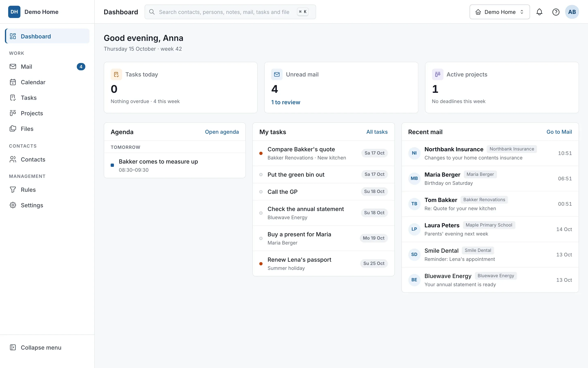The height and width of the screenshot is (368, 588).
Task: Open Projects from the sidebar
Action: pyautogui.click(x=47, y=113)
